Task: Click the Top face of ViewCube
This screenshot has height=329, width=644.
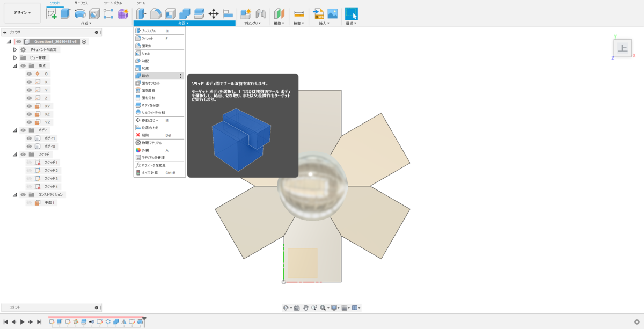Action: 623,48
